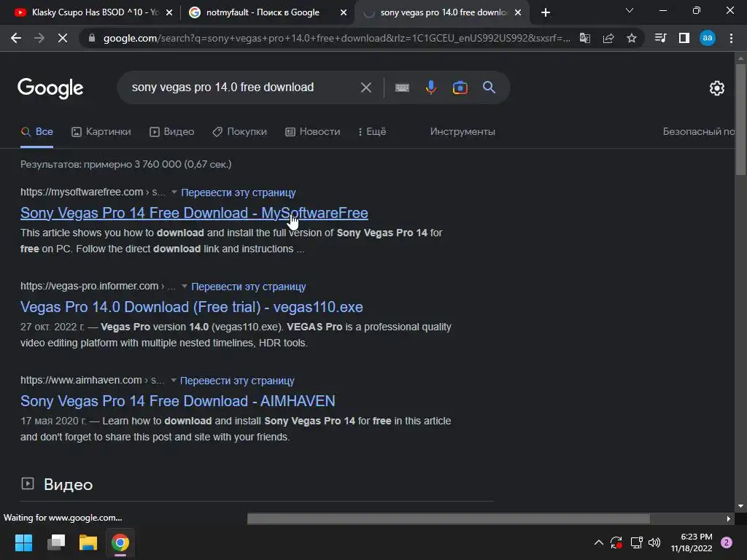Click the scroll-down arrow on the vertical scrollbar

pyautogui.click(x=740, y=506)
